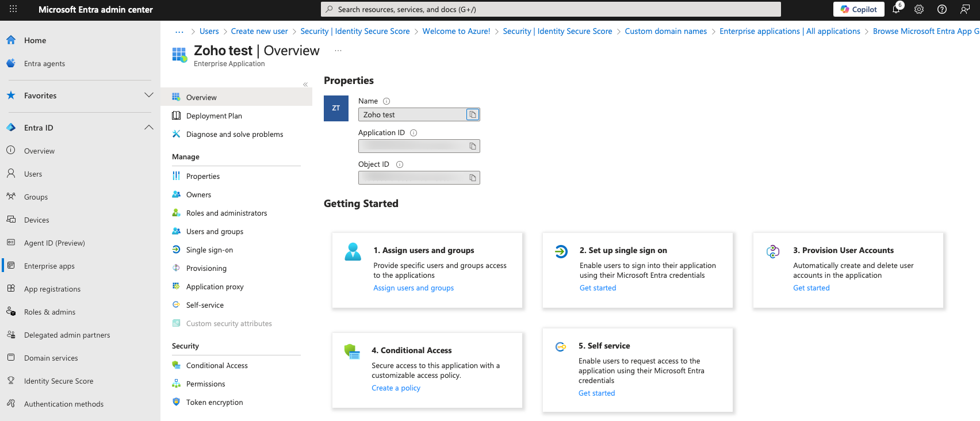980x421 pixels.
Task: Copy the Object ID value
Action: click(x=472, y=178)
